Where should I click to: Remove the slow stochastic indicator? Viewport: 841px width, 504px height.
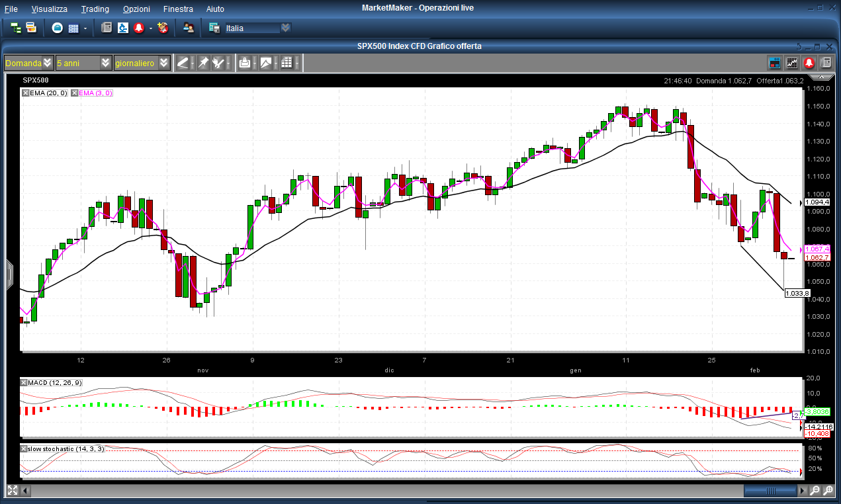24,448
